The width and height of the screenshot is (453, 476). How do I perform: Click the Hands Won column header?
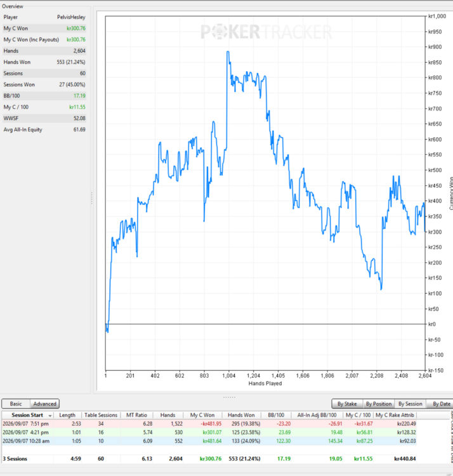241,415
